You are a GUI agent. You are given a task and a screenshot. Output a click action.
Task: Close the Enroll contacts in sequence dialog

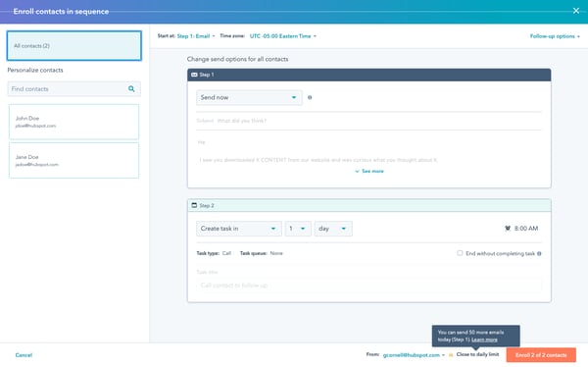point(576,11)
